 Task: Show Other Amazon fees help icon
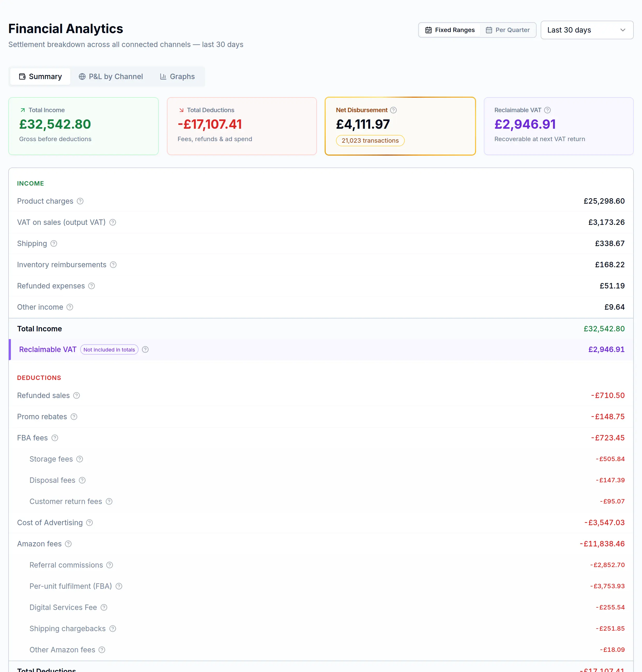pyautogui.click(x=102, y=650)
